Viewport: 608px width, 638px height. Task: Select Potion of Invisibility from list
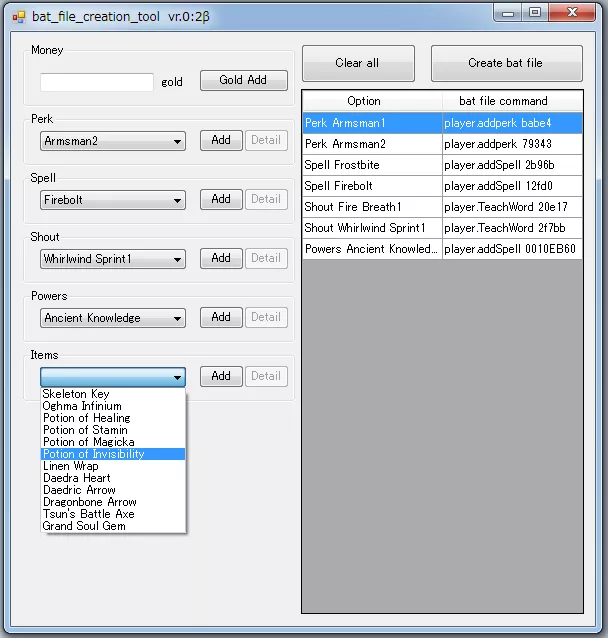point(113,454)
